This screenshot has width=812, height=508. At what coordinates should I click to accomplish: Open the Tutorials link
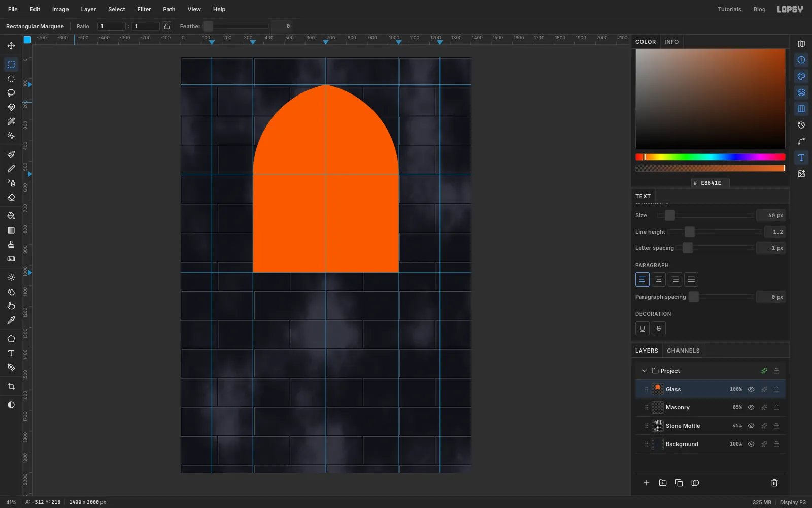tap(729, 9)
